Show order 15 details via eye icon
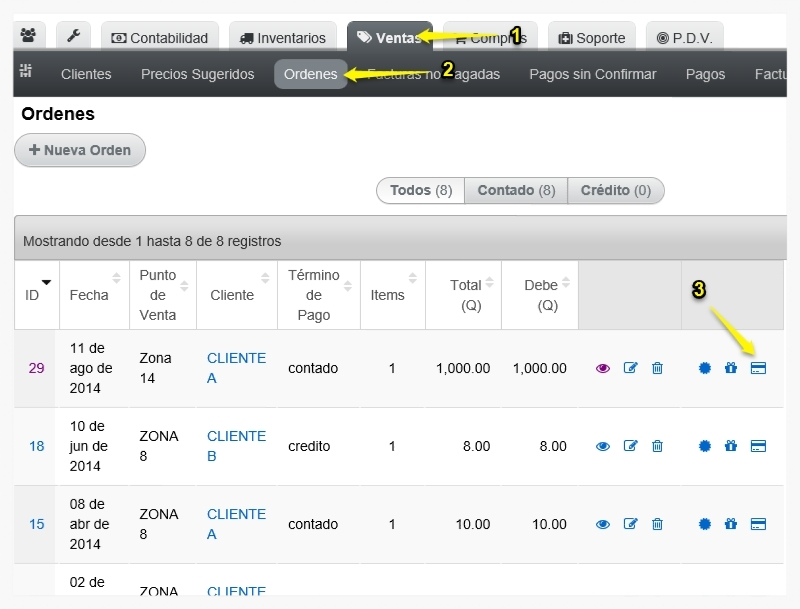This screenshot has width=800, height=609. click(603, 524)
